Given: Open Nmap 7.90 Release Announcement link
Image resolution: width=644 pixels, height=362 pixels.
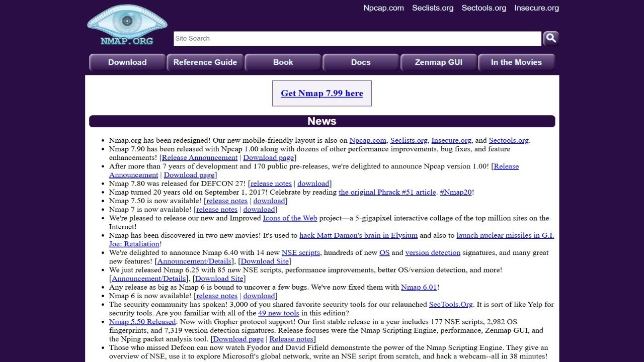Looking at the screenshot, I should pos(200,157).
